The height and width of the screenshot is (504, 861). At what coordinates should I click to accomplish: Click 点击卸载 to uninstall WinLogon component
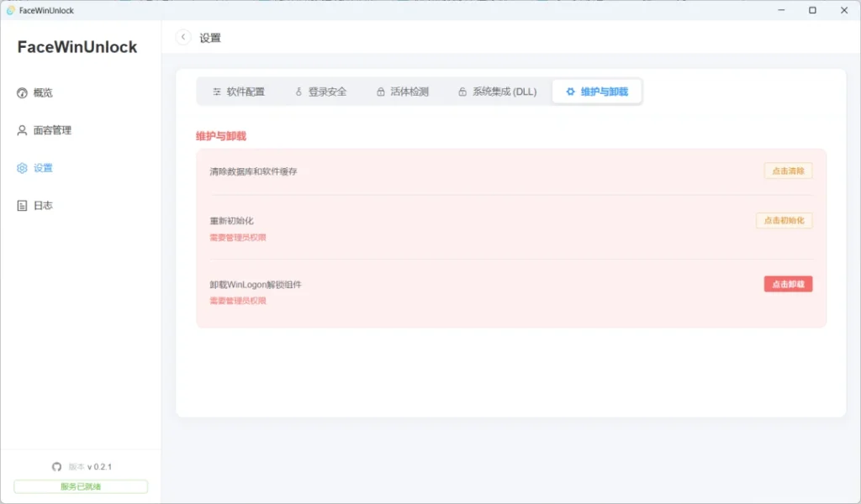(788, 284)
